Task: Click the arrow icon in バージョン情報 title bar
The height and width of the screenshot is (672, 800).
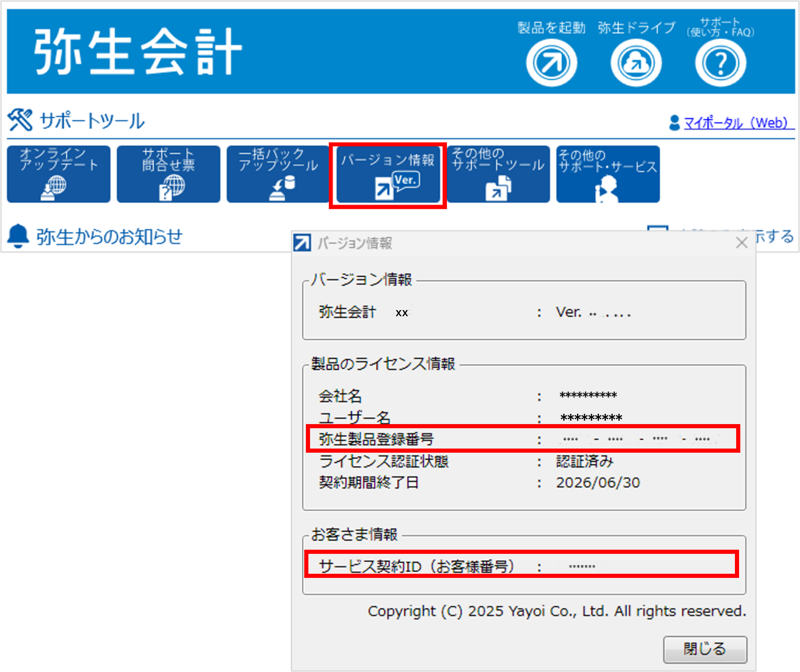Action: point(301,243)
